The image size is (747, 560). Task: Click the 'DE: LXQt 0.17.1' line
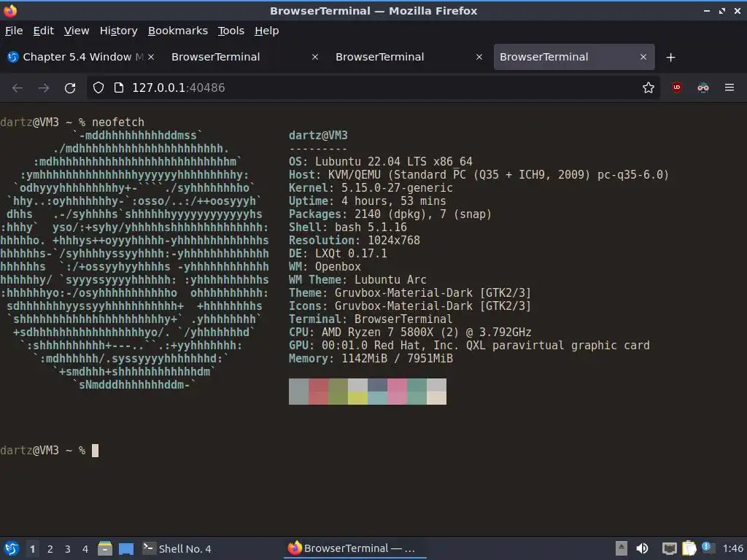pos(338,253)
